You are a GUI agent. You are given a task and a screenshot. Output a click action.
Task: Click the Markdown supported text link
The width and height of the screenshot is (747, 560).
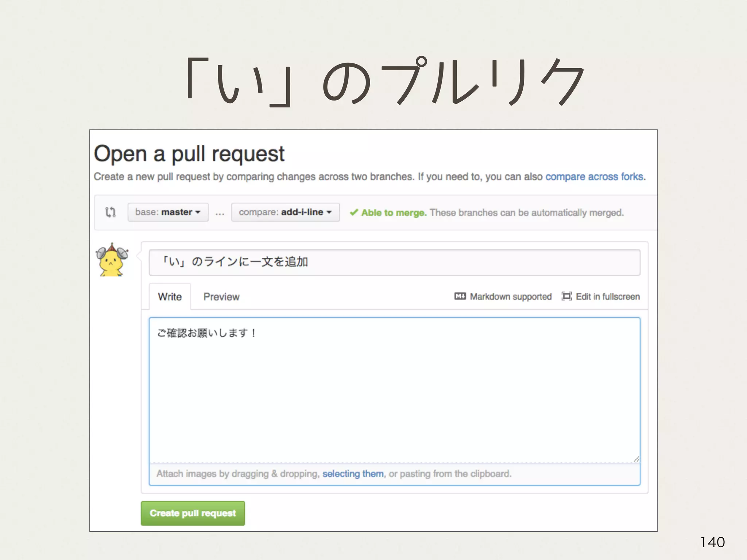510,297
